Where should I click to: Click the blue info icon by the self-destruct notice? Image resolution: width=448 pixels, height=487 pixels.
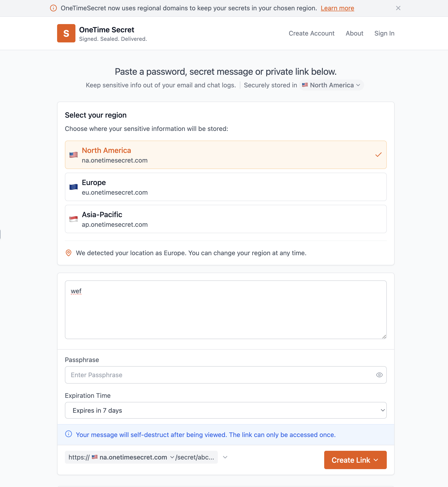[69, 434]
